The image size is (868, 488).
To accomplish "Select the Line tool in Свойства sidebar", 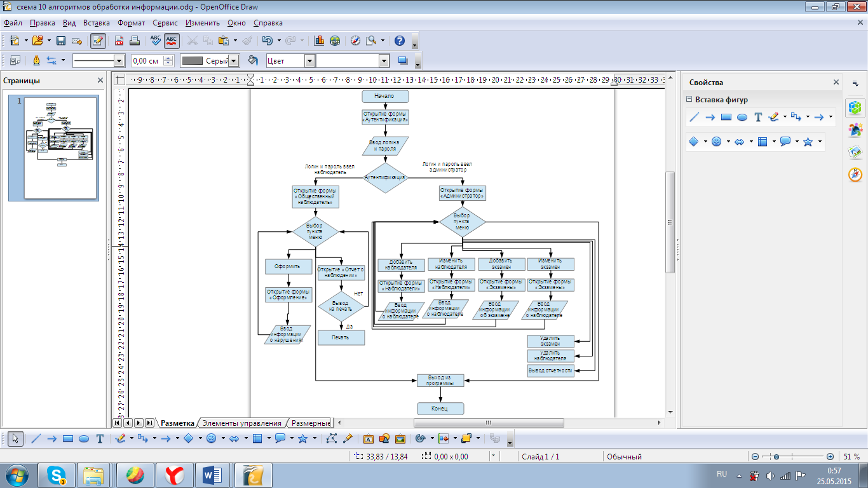I will [x=695, y=117].
